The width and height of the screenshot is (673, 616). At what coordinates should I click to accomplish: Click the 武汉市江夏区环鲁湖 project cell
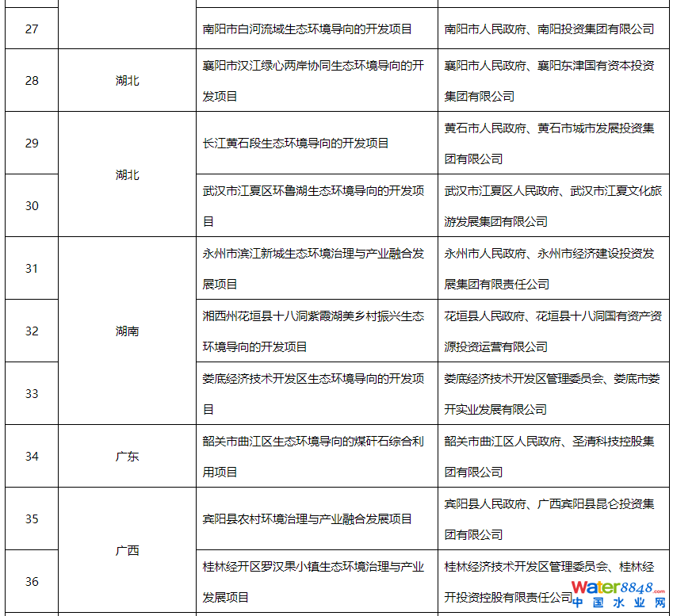[314, 205]
